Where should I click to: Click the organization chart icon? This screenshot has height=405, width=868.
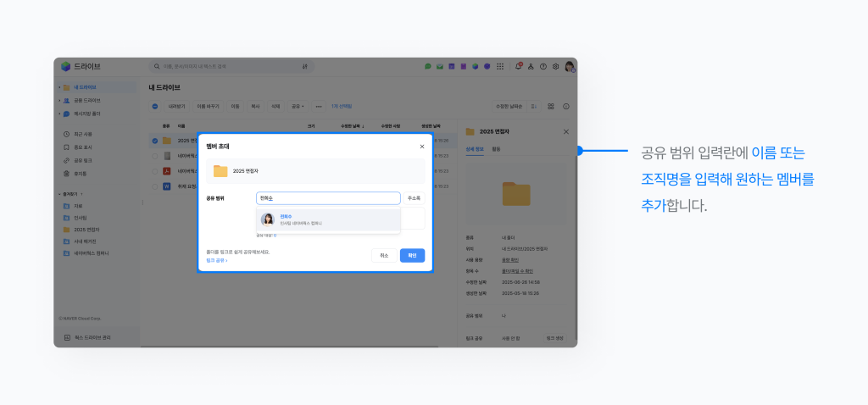tap(531, 66)
